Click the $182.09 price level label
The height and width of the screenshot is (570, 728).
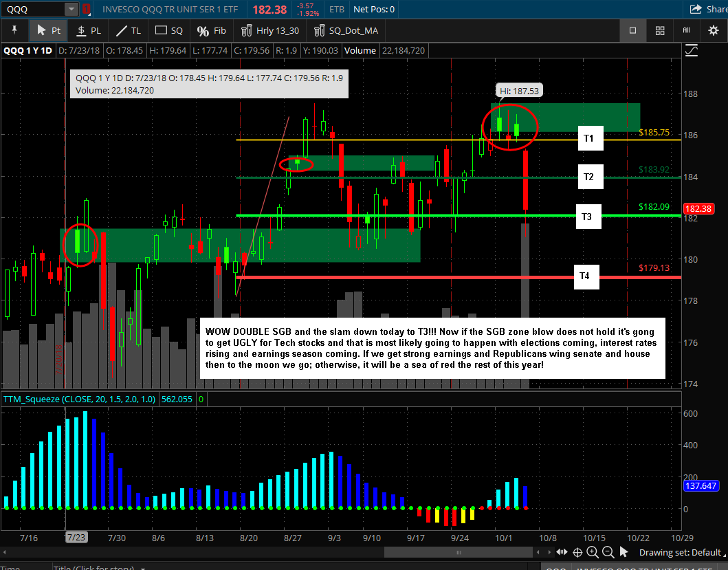654,207
